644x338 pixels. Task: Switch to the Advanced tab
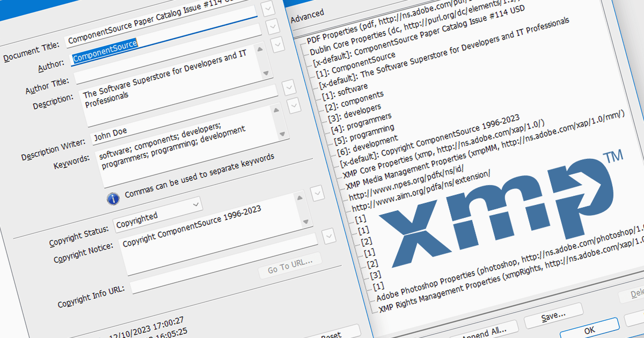pos(307,17)
